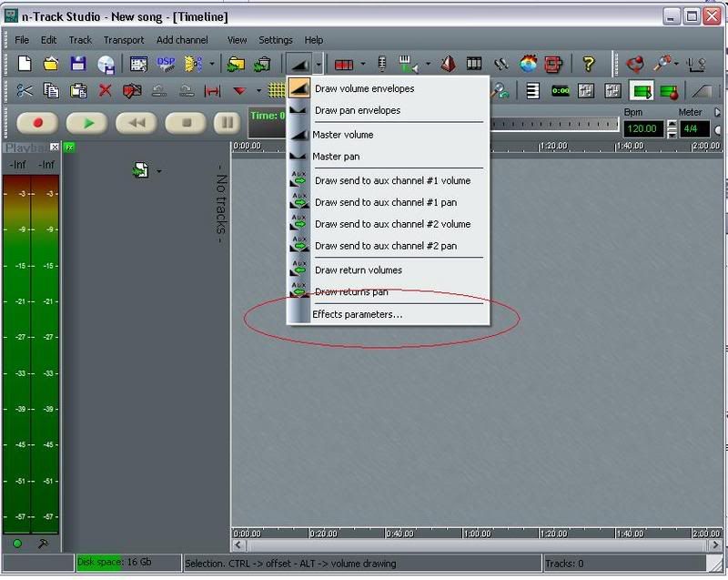Click the folder with green arrows import icon
Image resolution: width=728 pixels, height=580 pixels.
tap(236, 64)
